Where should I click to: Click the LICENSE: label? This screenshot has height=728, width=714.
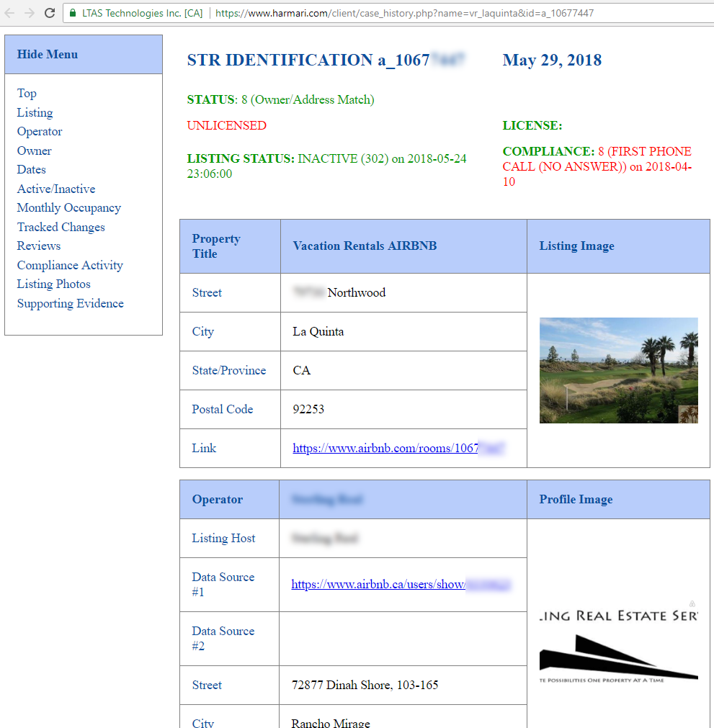point(532,125)
